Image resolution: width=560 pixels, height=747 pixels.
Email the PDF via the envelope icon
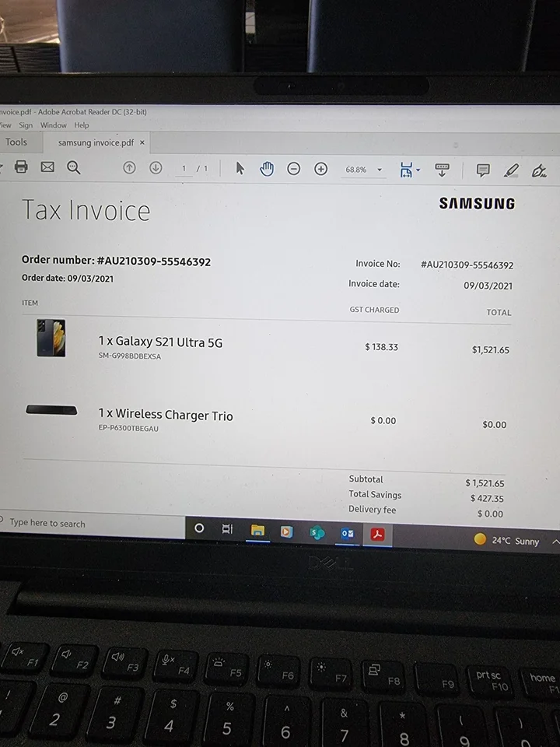click(x=47, y=167)
